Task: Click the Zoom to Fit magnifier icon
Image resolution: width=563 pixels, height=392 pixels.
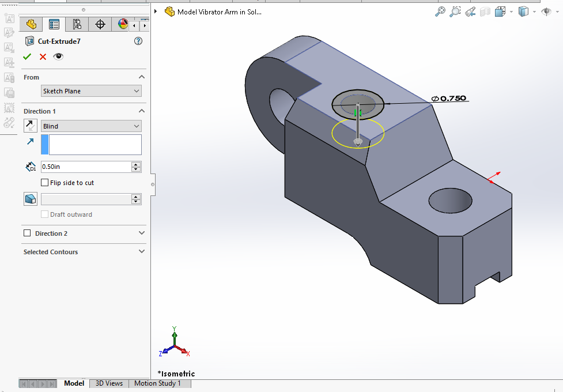Action: [440, 12]
